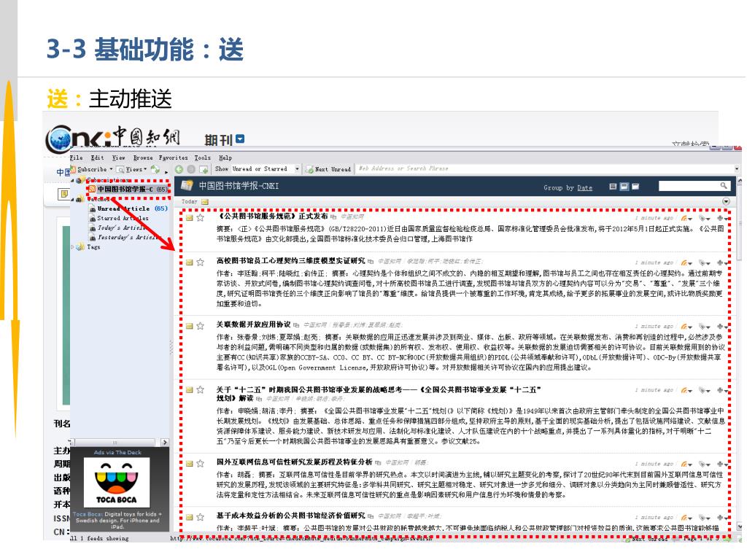
Task: Click the new tab icon with plus
Action: coord(204,169)
